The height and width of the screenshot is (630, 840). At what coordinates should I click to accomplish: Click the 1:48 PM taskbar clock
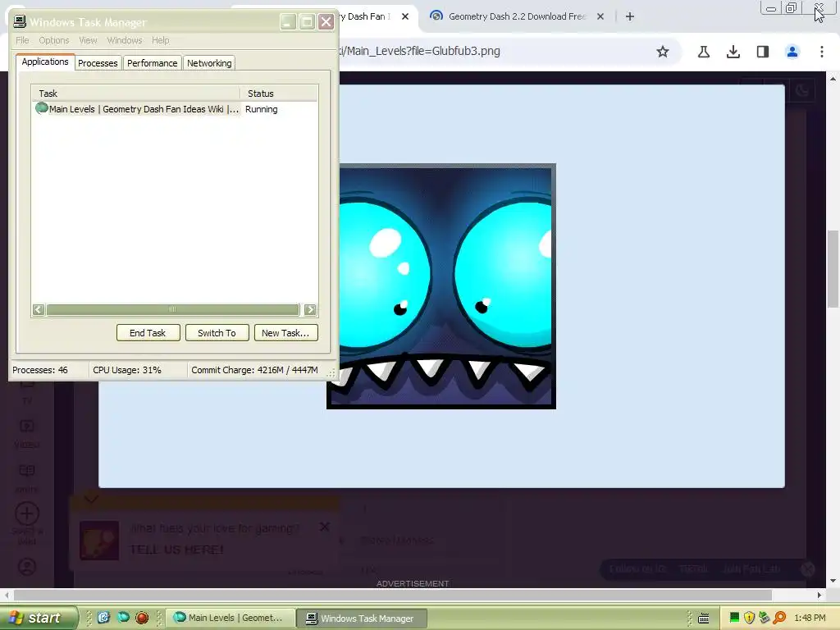pos(810,618)
